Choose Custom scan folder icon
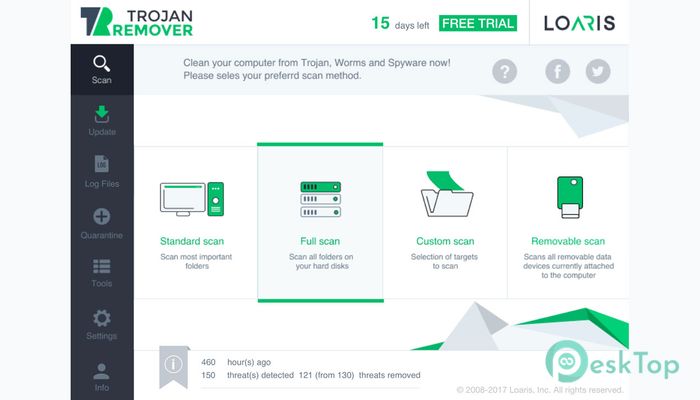The height and width of the screenshot is (400, 700). click(x=446, y=194)
